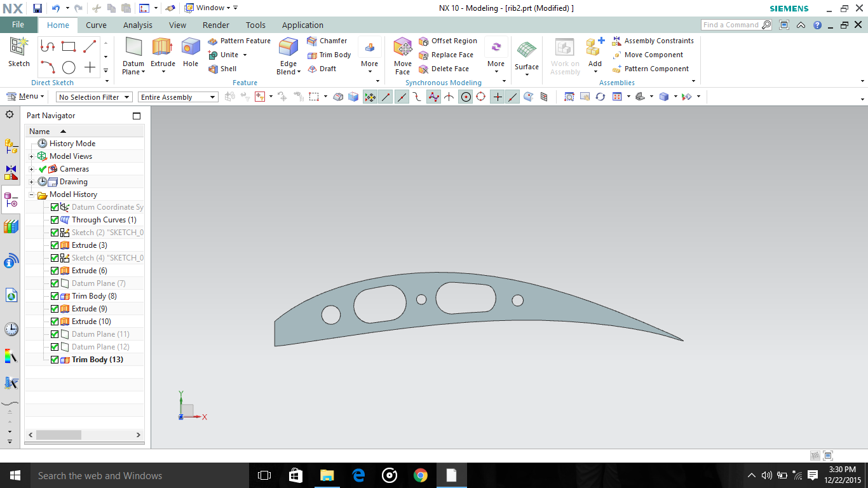Open Chrome from the taskbar
This screenshot has height=488, width=868.
[x=420, y=475]
